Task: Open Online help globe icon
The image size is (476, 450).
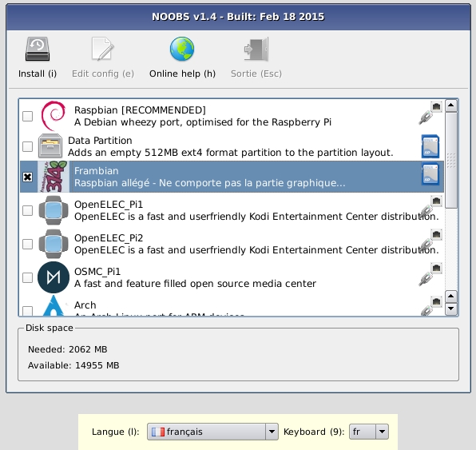Action: pos(182,49)
